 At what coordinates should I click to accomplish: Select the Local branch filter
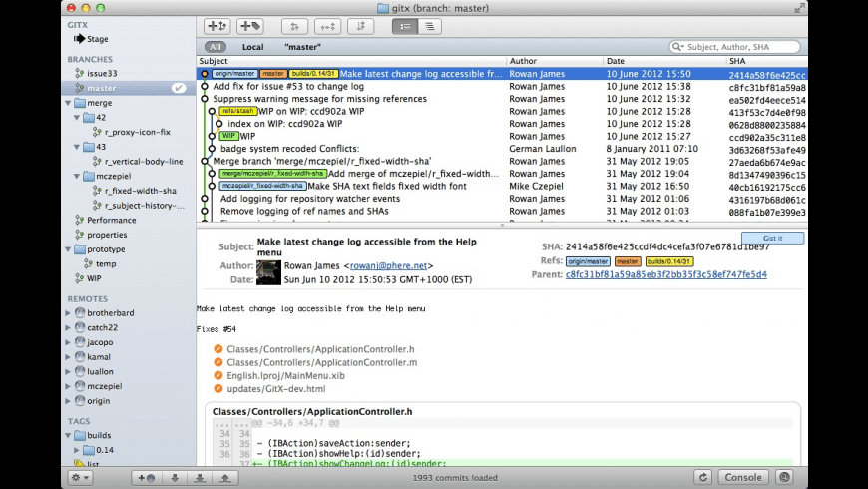point(253,47)
